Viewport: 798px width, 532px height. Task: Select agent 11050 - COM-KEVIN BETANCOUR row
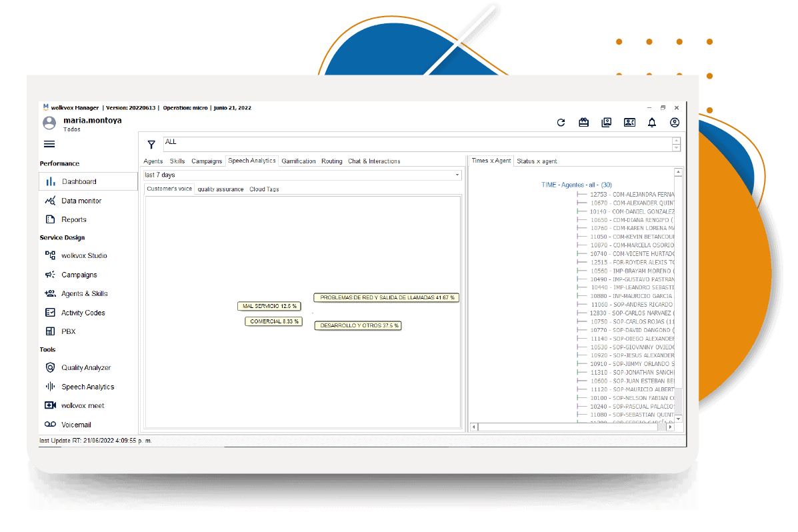point(631,237)
